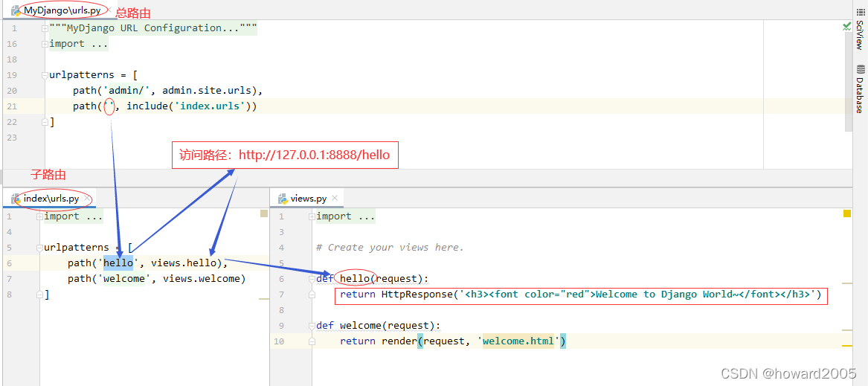868x386 pixels.
Task: Collapse the welcome function in views.py
Action: [312, 326]
